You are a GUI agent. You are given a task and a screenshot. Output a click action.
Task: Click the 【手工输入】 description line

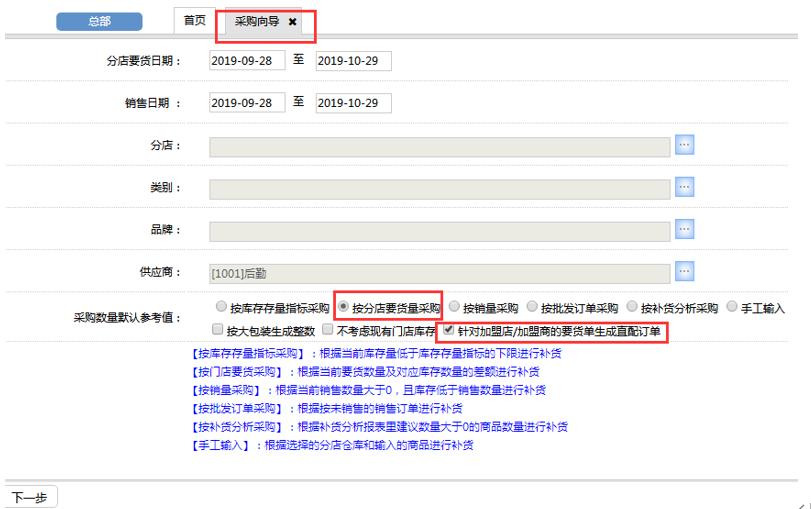[x=332, y=445]
